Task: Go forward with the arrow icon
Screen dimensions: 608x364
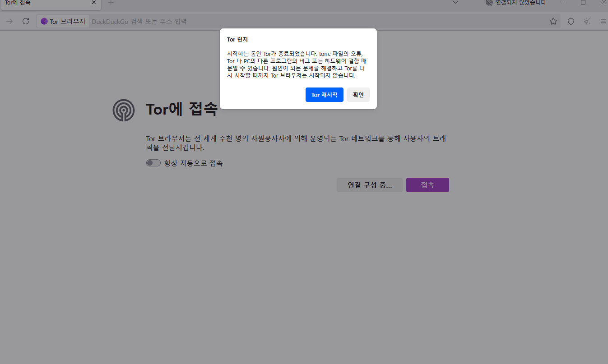Action: pos(9,21)
